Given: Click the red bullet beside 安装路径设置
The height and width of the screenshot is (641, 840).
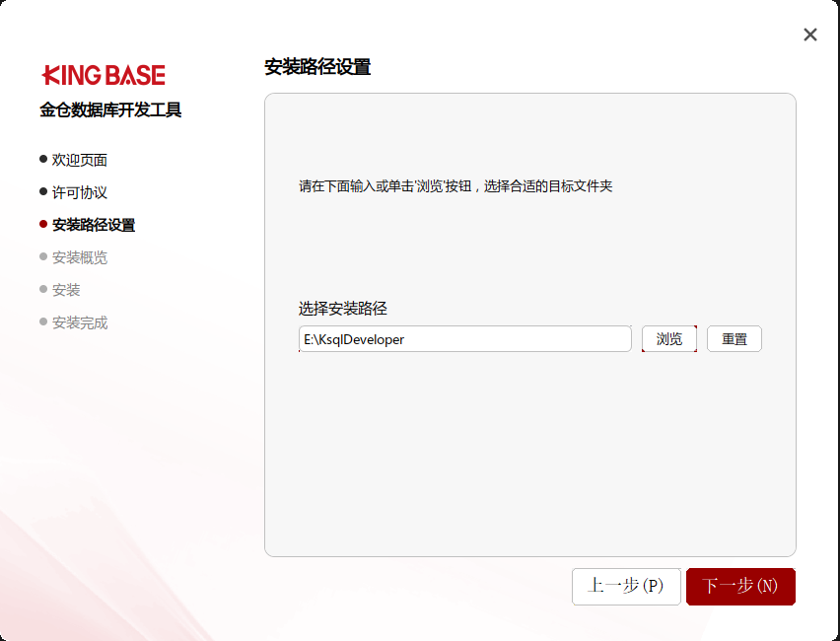Looking at the screenshot, I should (43, 224).
